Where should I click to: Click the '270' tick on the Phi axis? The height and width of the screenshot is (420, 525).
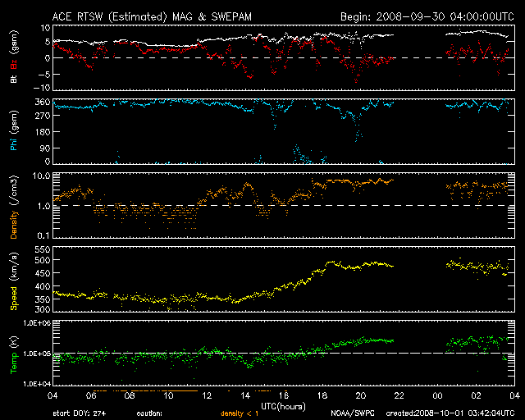pos(43,116)
